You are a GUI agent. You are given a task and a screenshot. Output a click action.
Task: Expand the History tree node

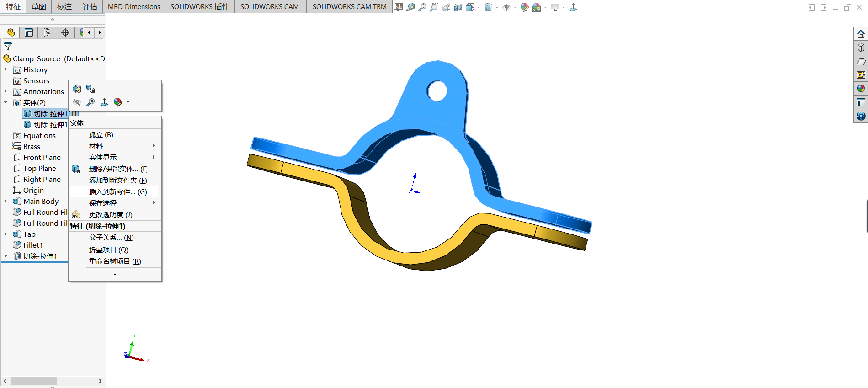(6, 69)
